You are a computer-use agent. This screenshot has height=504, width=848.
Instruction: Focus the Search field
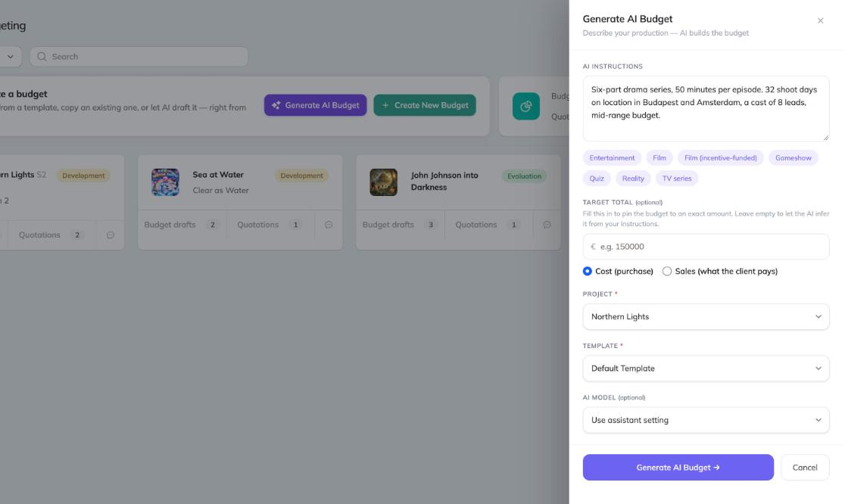(x=139, y=56)
